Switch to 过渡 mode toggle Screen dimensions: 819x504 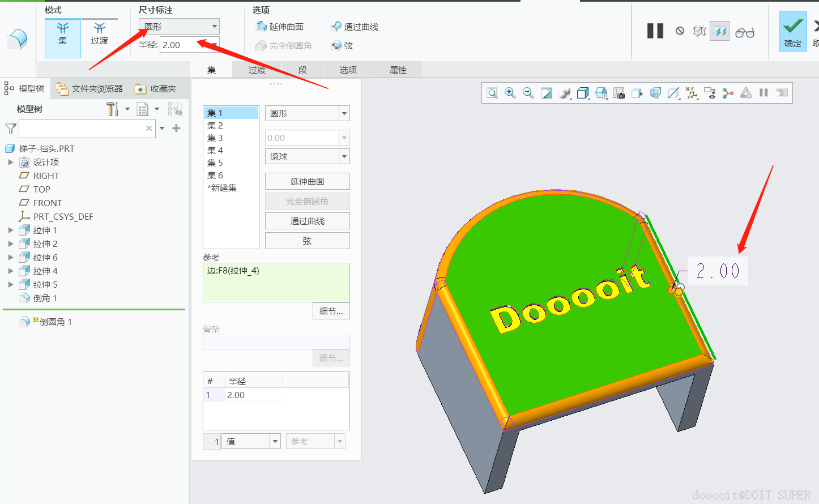tap(99, 34)
